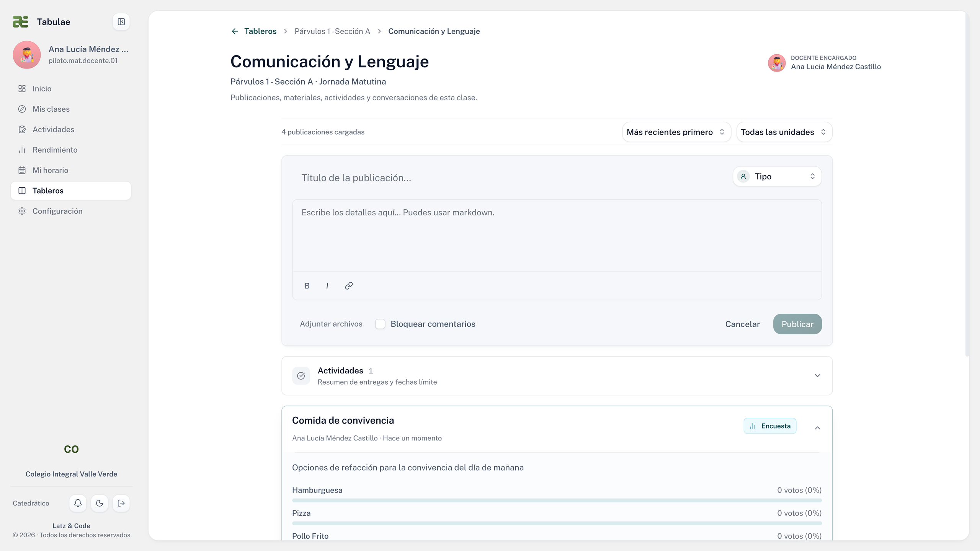Apply bold formatting with the B icon
980x551 pixels.
click(307, 285)
